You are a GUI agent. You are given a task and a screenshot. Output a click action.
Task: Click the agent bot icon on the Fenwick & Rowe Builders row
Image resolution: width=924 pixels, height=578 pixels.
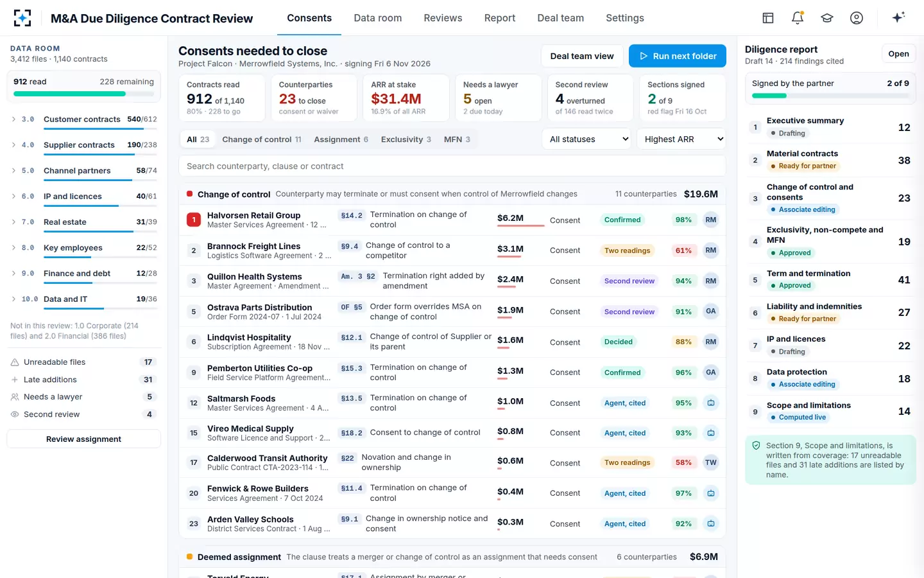pos(711,493)
